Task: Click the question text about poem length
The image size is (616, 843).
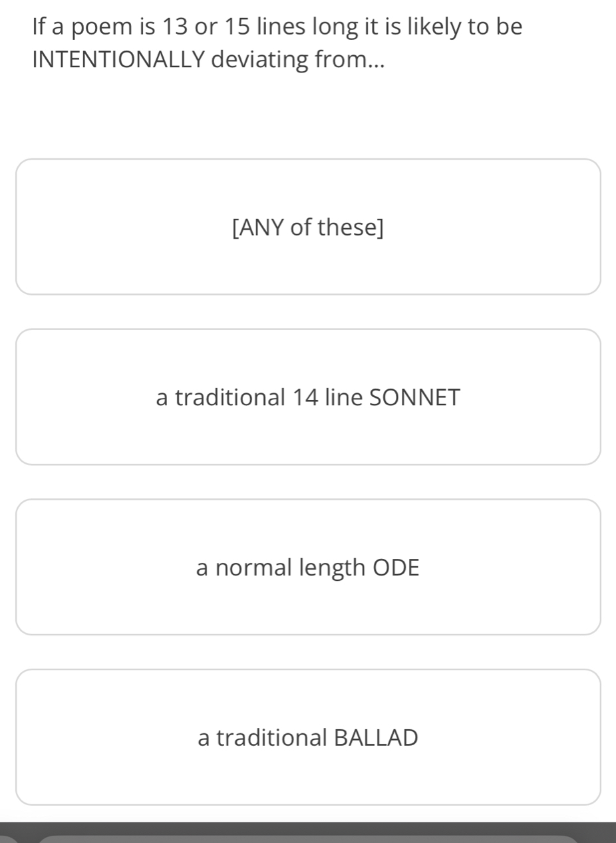Action: pyautogui.click(x=276, y=42)
